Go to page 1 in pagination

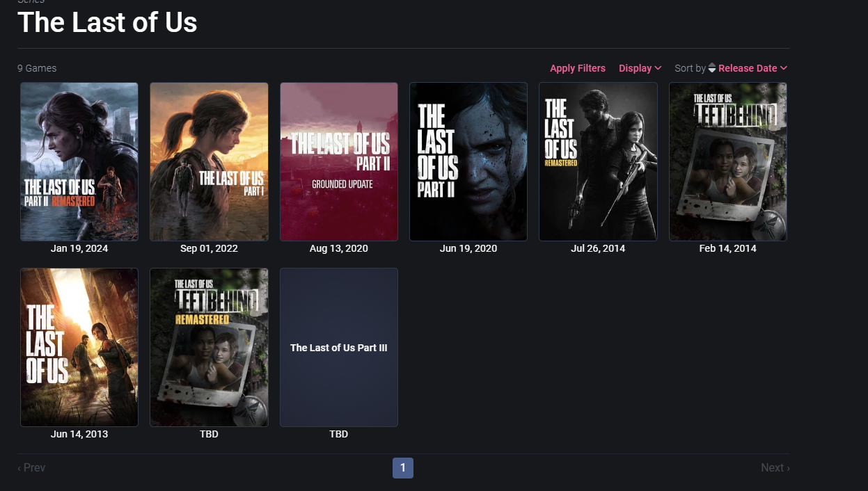point(403,468)
